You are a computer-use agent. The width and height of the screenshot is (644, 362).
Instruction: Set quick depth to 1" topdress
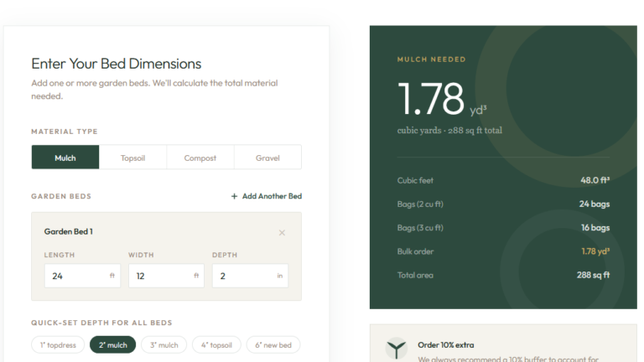[x=58, y=344]
